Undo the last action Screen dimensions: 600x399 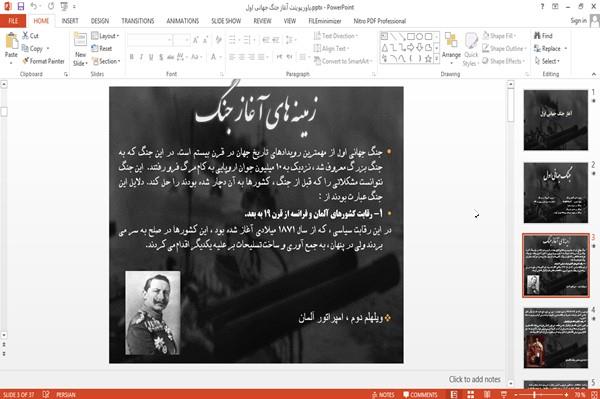pos(34,7)
